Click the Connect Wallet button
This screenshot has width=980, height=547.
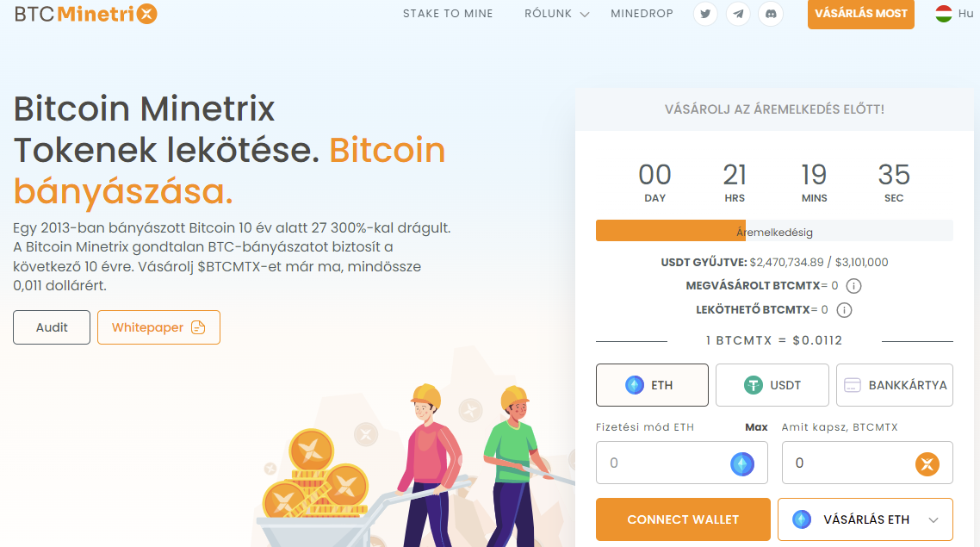point(683,519)
